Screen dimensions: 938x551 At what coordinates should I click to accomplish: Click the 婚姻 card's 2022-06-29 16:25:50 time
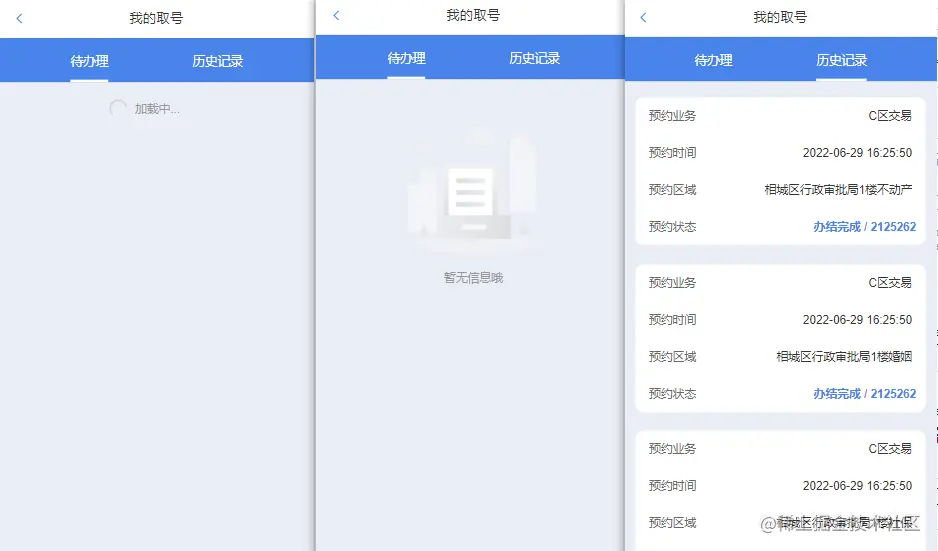click(x=857, y=319)
